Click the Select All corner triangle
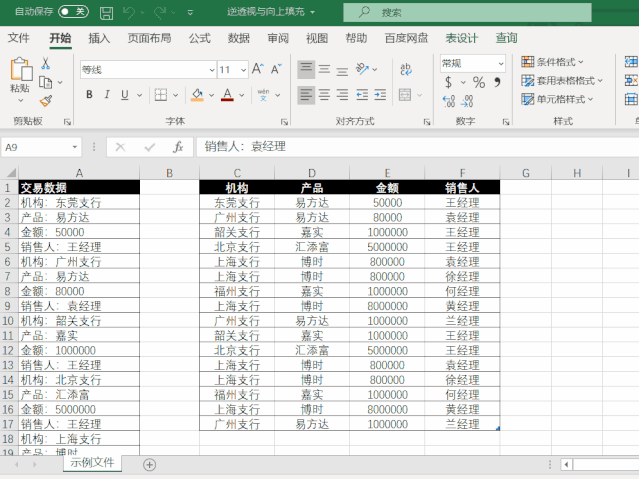 tap(10, 172)
